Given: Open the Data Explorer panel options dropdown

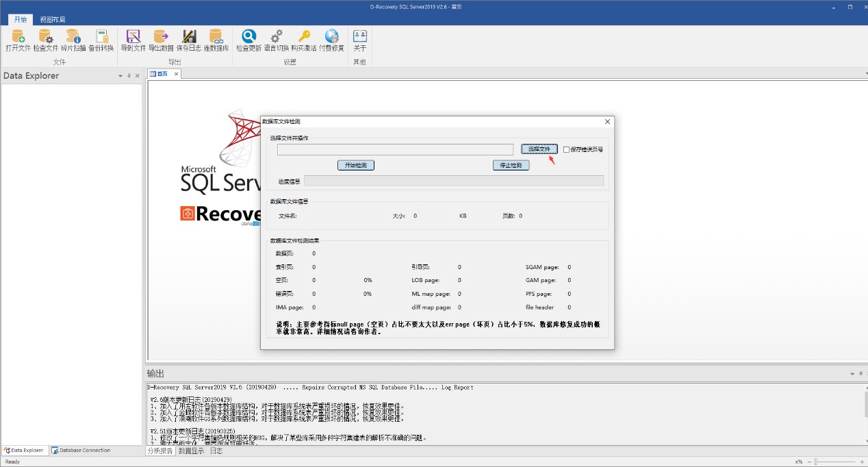Looking at the screenshot, I should (x=120, y=76).
